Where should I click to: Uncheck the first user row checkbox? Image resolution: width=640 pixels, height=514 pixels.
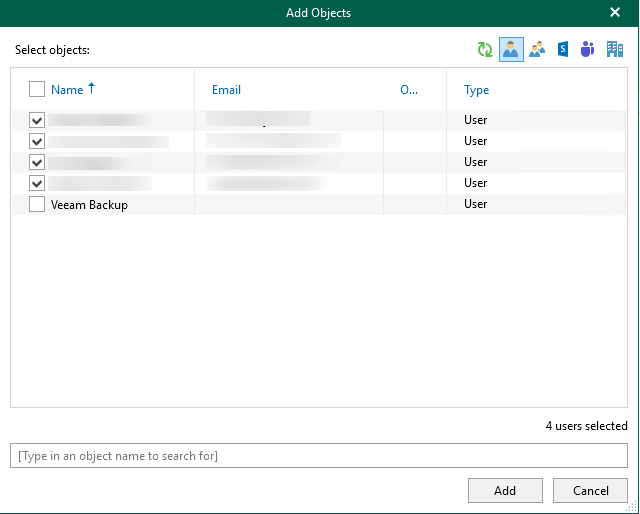click(x=37, y=120)
